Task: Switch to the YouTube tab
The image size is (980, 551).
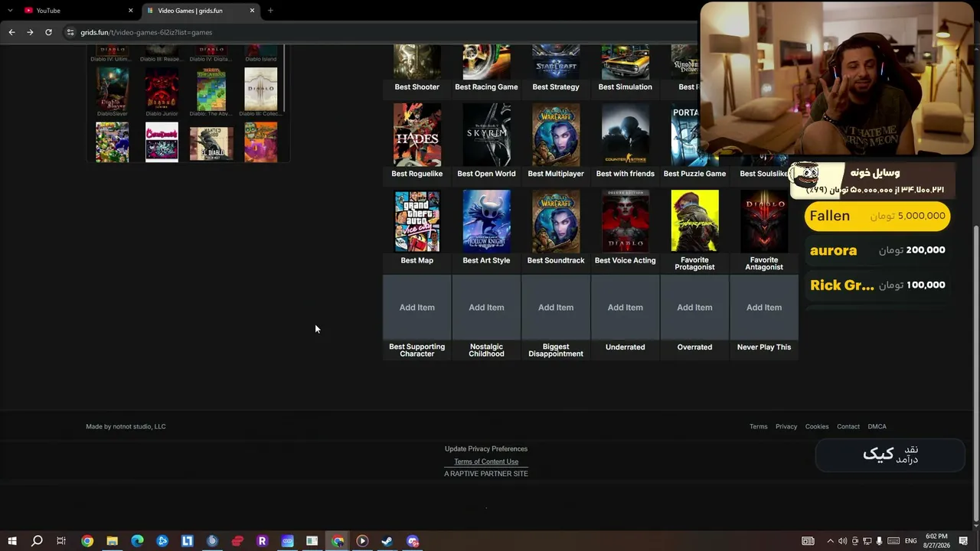Action: click(x=78, y=11)
